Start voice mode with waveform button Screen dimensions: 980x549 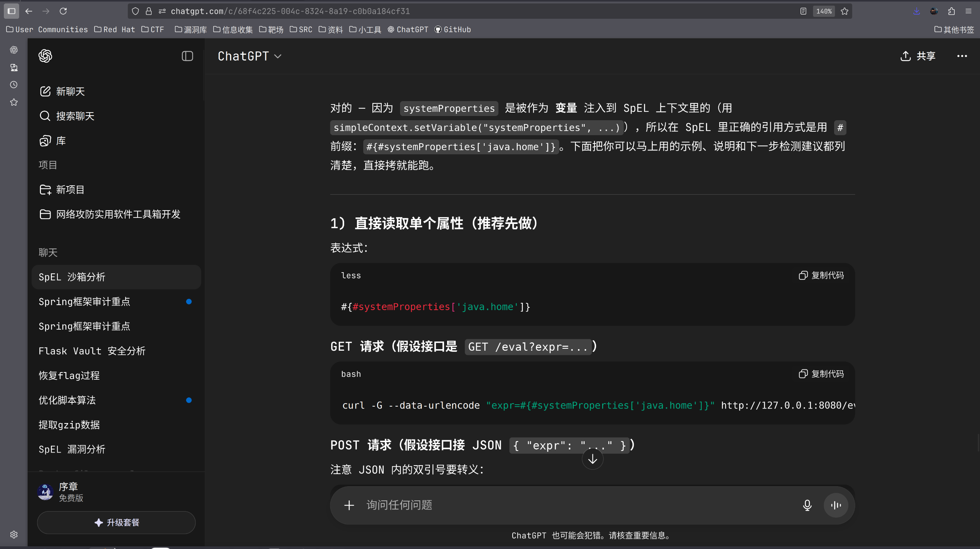pos(836,505)
